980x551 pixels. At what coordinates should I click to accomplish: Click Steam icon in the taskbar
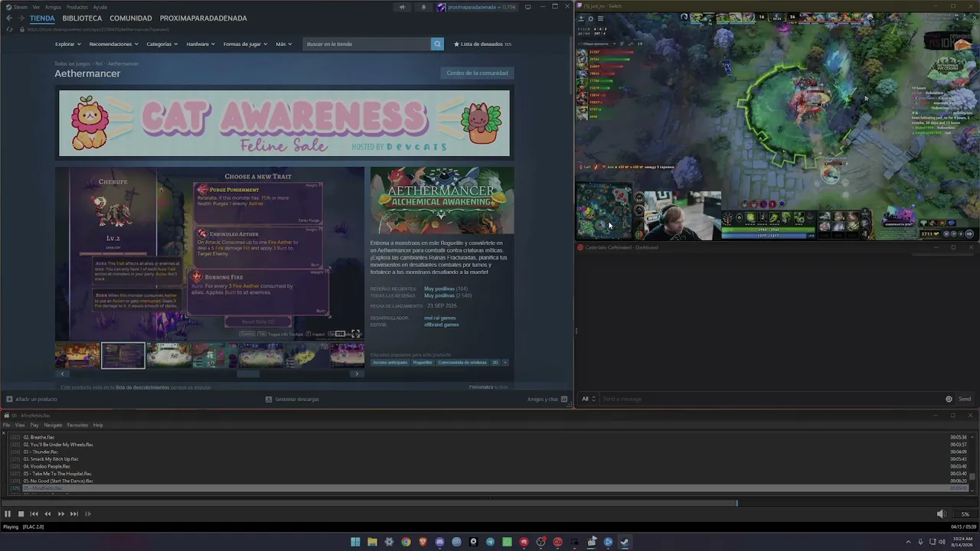[x=625, y=542]
